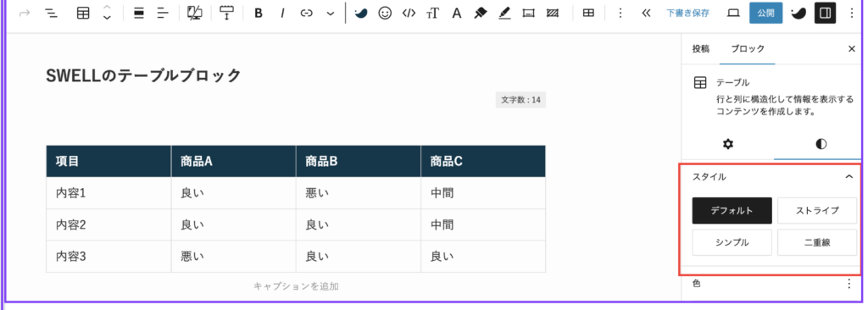Image resolution: width=868 pixels, height=310 pixels.
Task: Open the more rich-text options dropdown arrow
Action: pos(331,14)
